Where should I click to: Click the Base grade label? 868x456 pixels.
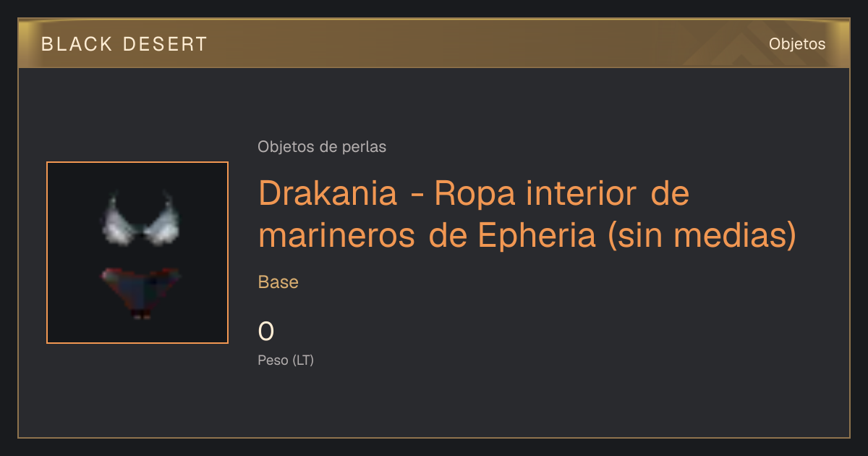click(278, 282)
